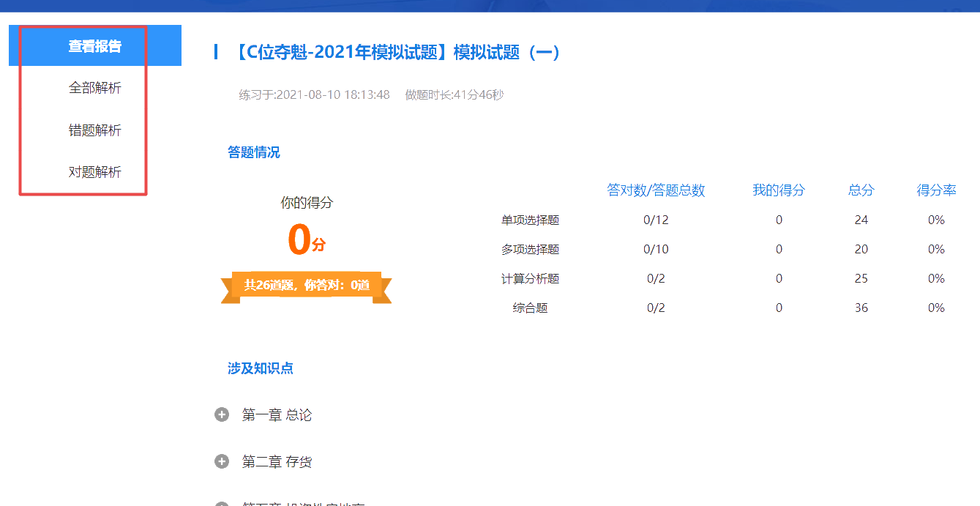Go to the 对题解析 correct-answer analysis tab
Viewport: 980px width, 506px height.
pyautogui.click(x=95, y=172)
